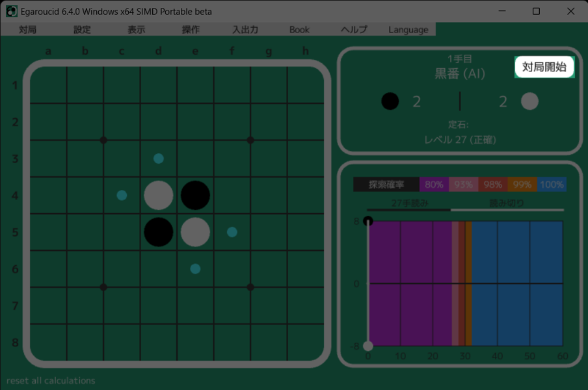Open the ヘルプ help menu
The width and height of the screenshot is (588, 390).
pyautogui.click(x=354, y=29)
